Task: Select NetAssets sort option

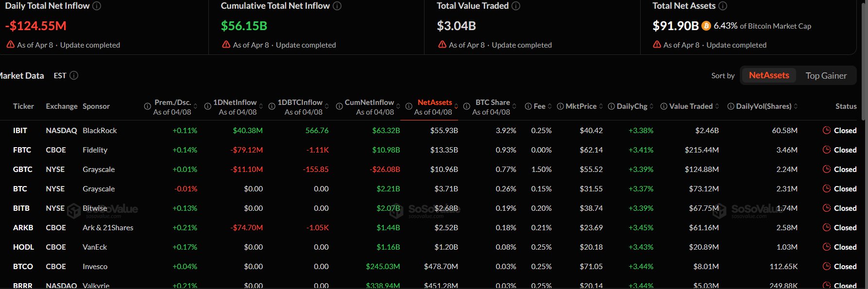Action: 768,75
